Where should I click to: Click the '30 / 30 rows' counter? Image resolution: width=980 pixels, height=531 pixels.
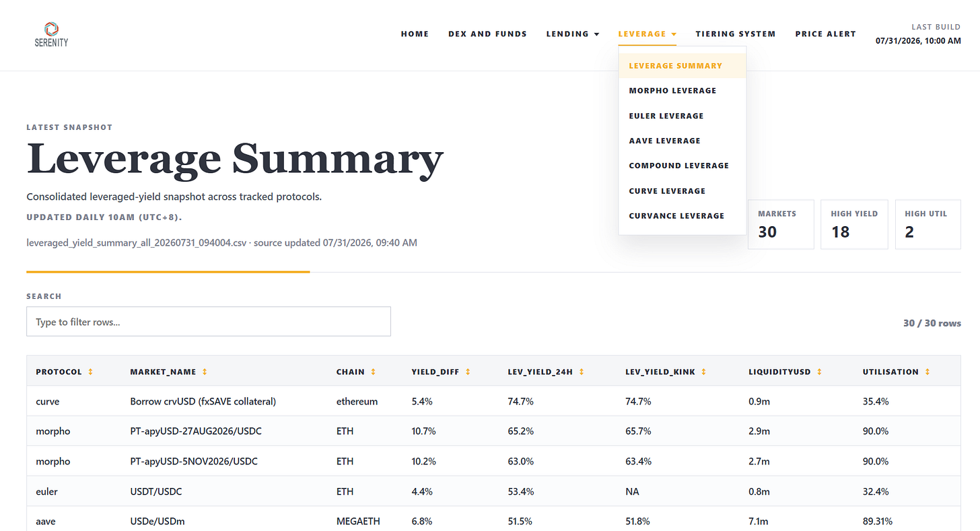point(932,323)
